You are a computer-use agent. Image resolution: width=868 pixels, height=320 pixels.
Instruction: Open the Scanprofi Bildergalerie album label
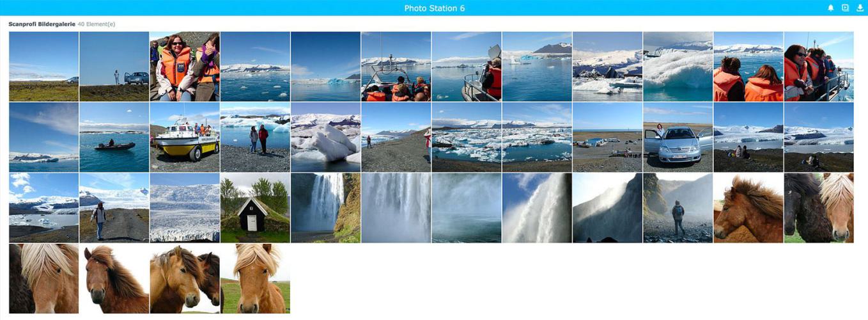(x=42, y=24)
